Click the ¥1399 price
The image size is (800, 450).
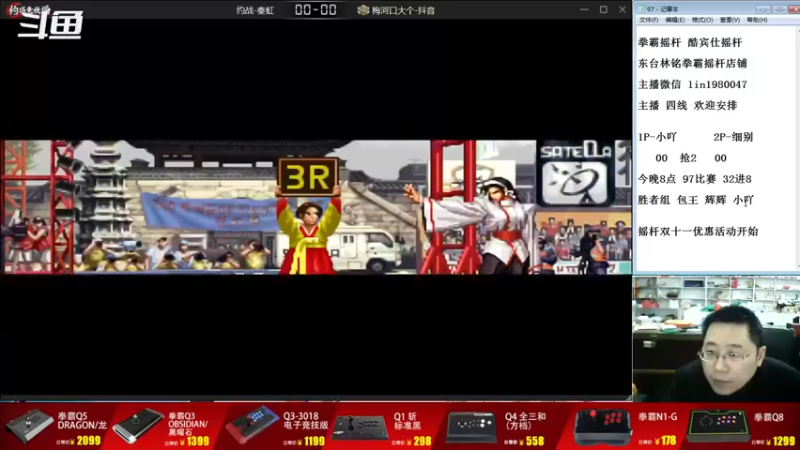(195, 441)
